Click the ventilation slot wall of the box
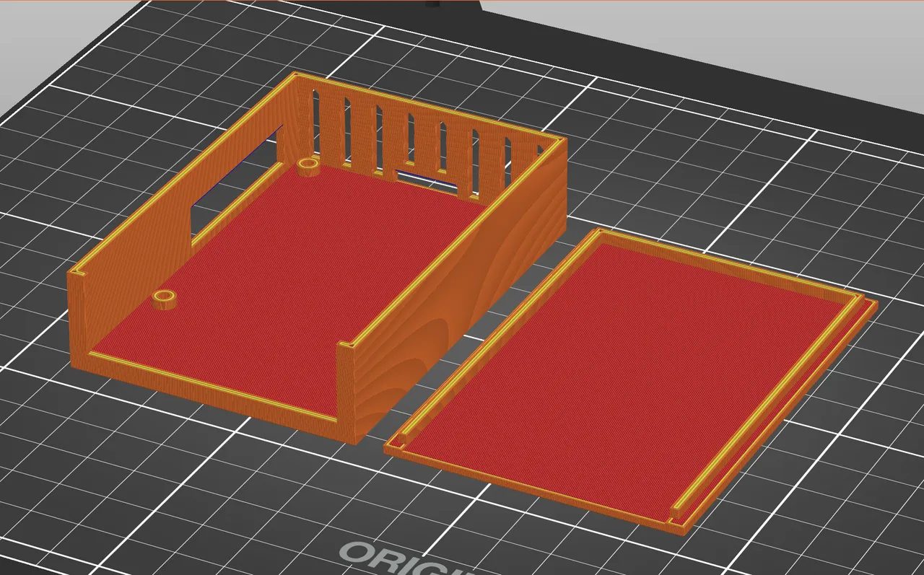924x575 pixels. (x=404, y=130)
